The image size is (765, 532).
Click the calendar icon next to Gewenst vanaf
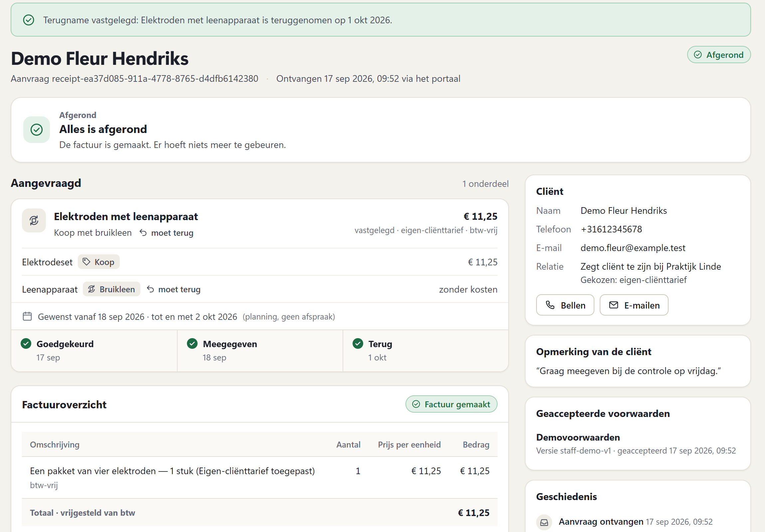tap(27, 316)
